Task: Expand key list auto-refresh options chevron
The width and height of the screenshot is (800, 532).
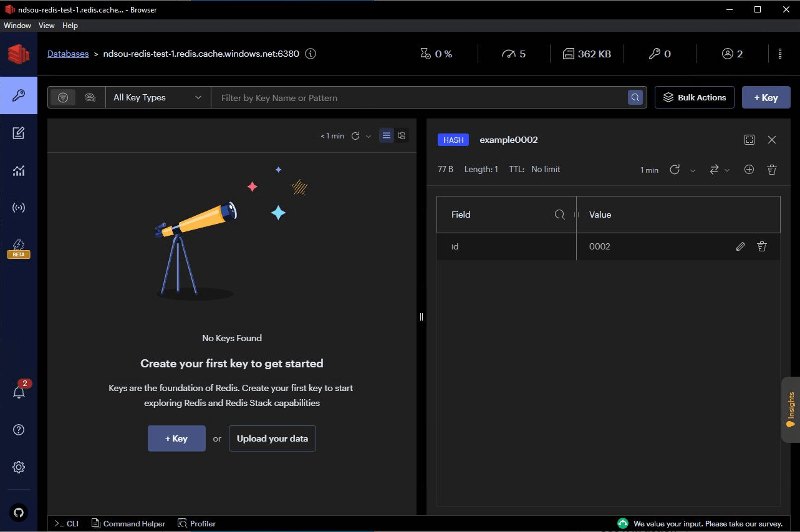Action: tap(369, 136)
